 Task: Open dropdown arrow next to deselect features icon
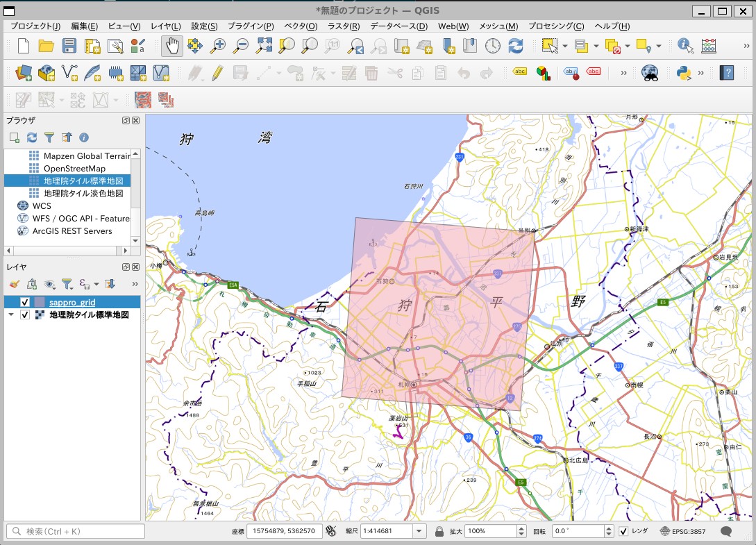click(628, 47)
